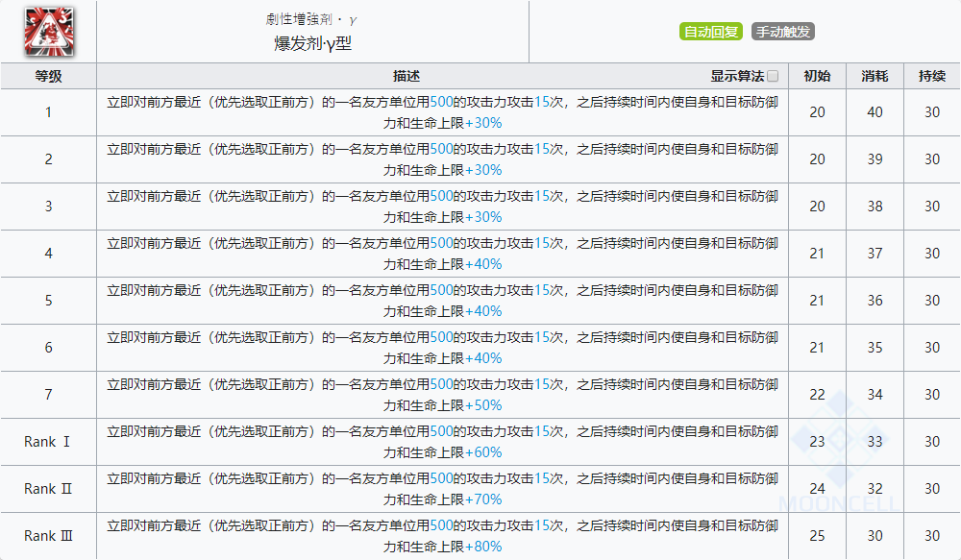
Task: Click the 等级 column header
Action: [48, 76]
